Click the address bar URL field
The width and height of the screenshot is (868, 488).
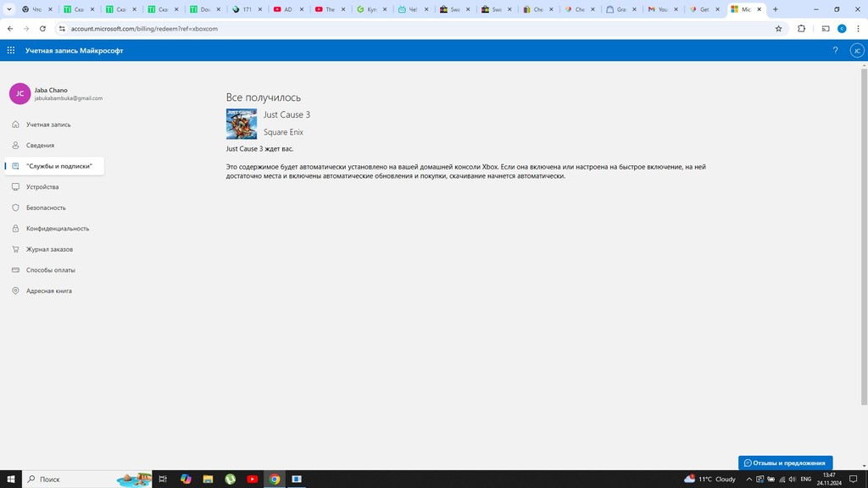click(x=420, y=29)
